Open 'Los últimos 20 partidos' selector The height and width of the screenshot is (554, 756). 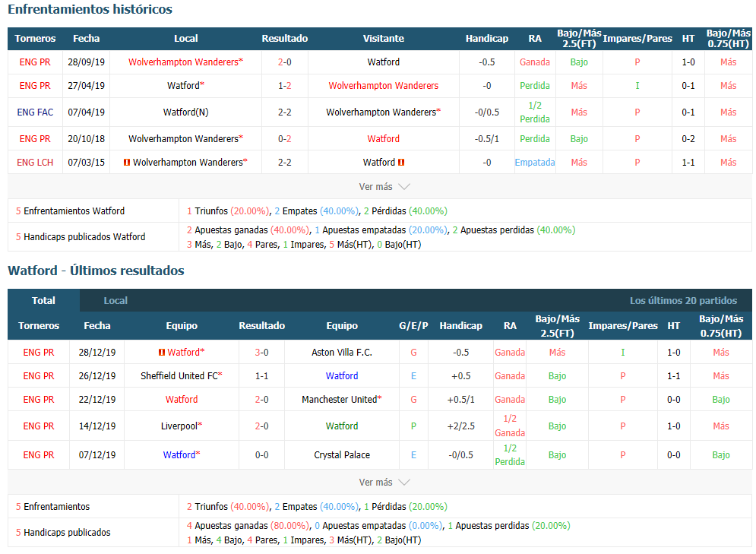(683, 300)
